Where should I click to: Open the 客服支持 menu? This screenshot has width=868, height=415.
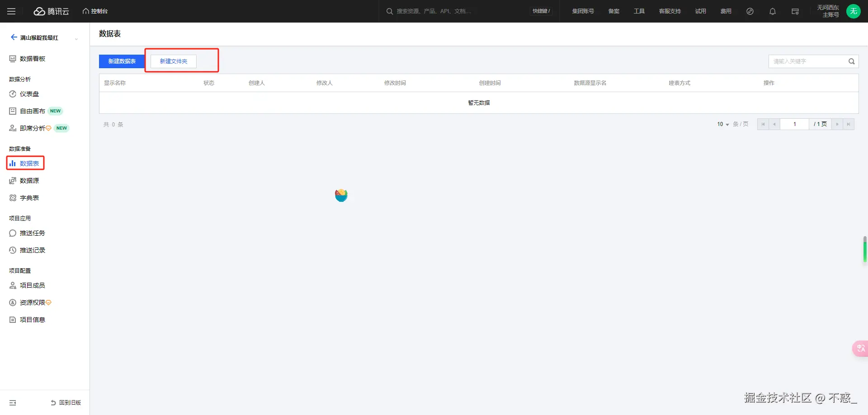tap(670, 11)
